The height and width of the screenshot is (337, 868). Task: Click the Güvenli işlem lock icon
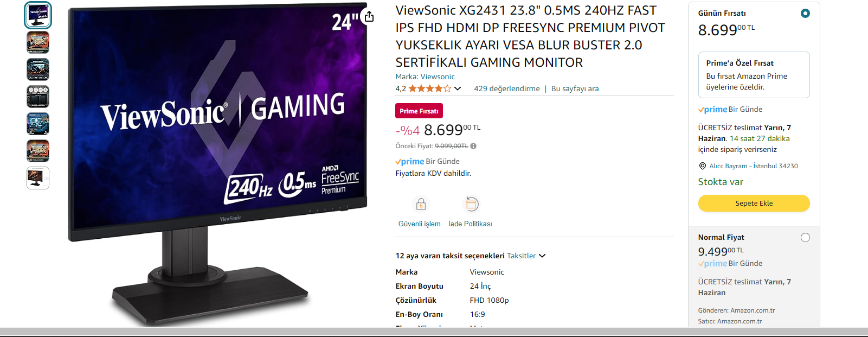(x=421, y=205)
